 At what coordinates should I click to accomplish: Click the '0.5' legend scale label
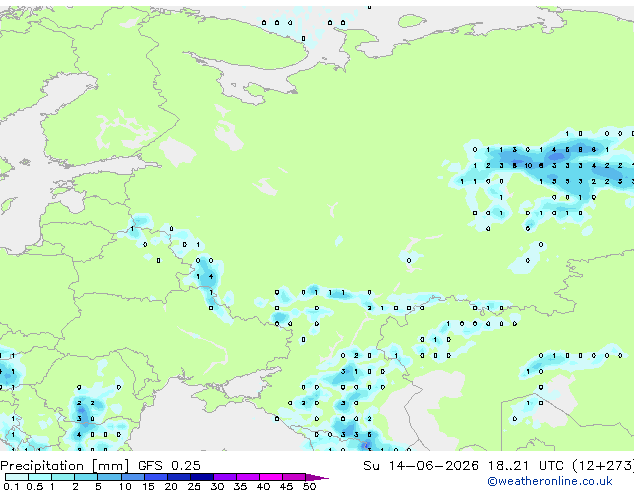click(34, 486)
